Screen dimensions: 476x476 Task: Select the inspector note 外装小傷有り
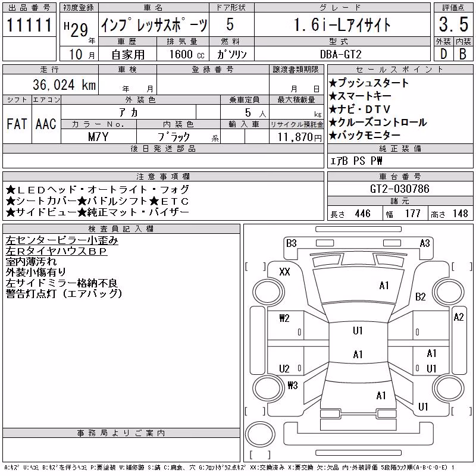[36, 273]
